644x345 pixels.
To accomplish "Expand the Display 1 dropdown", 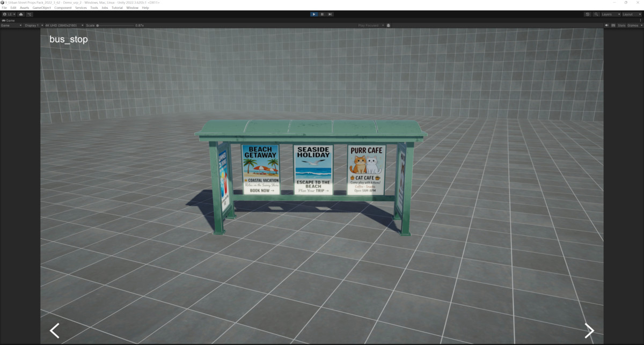I will coord(33,25).
